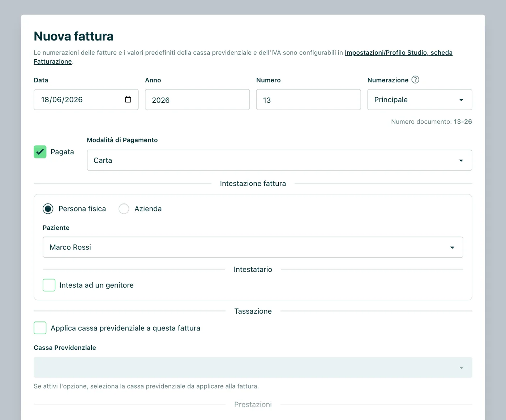Click the Numero documento: 13-26 text

click(x=432, y=121)
